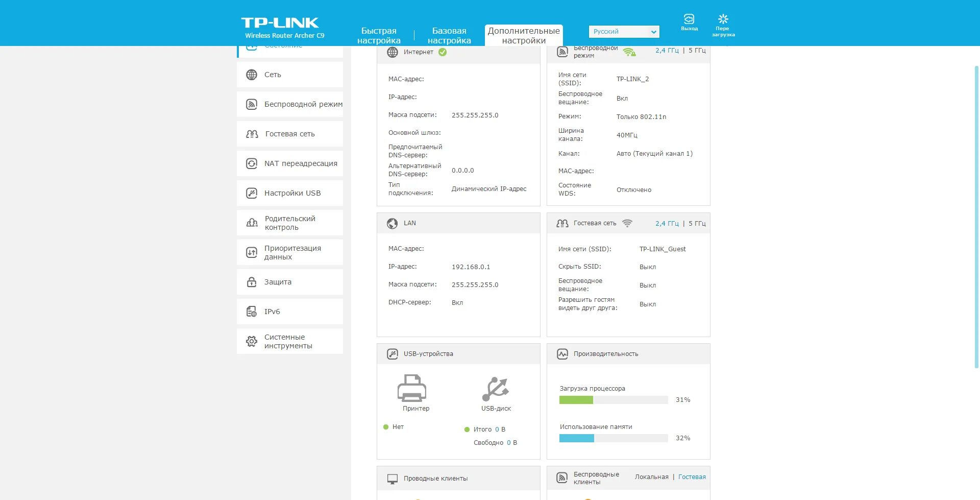This screenshot has height=500, width=980.
Task: Click the Logout (Выход) icon
Action: click(x=689, y=19)
